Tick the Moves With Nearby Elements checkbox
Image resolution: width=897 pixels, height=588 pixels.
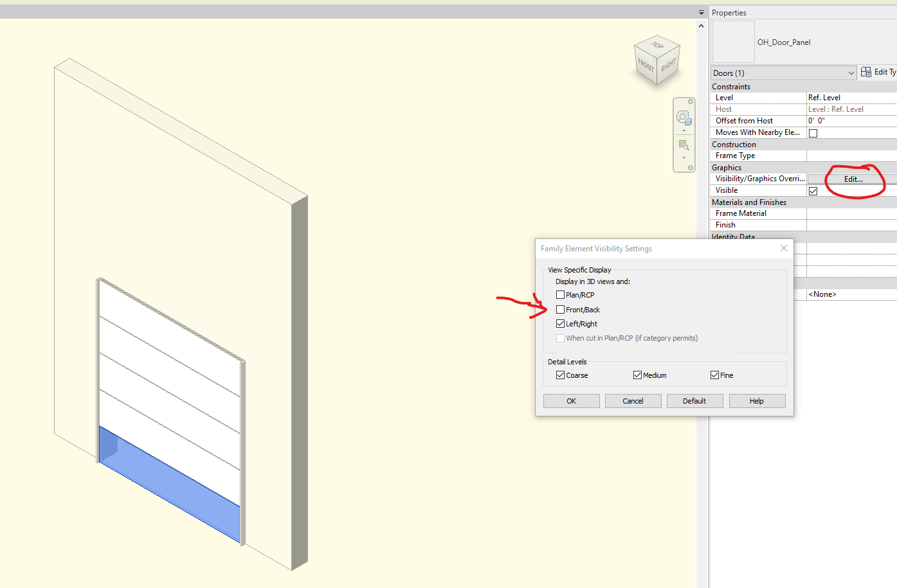(x=813, y=133)
